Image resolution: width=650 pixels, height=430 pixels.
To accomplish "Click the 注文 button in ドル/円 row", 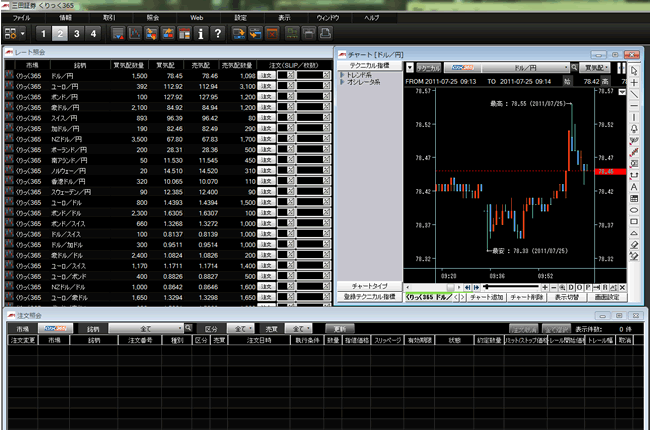I will 266,75.
